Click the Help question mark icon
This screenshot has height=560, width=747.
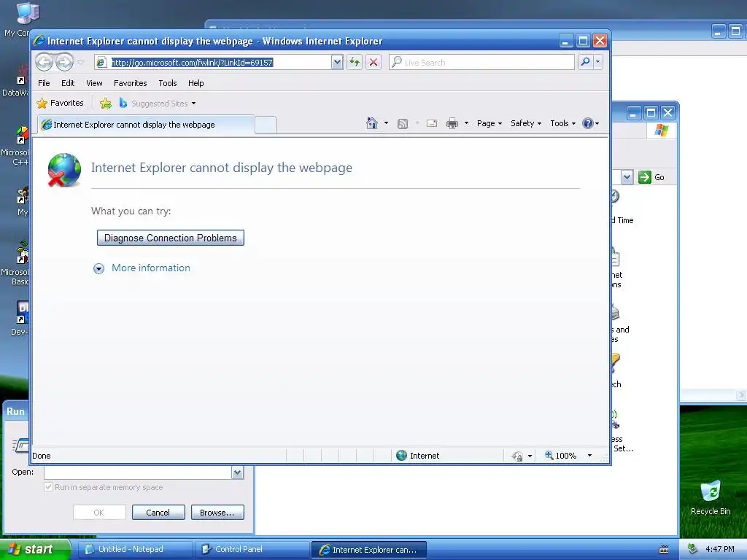click(588, 123)
